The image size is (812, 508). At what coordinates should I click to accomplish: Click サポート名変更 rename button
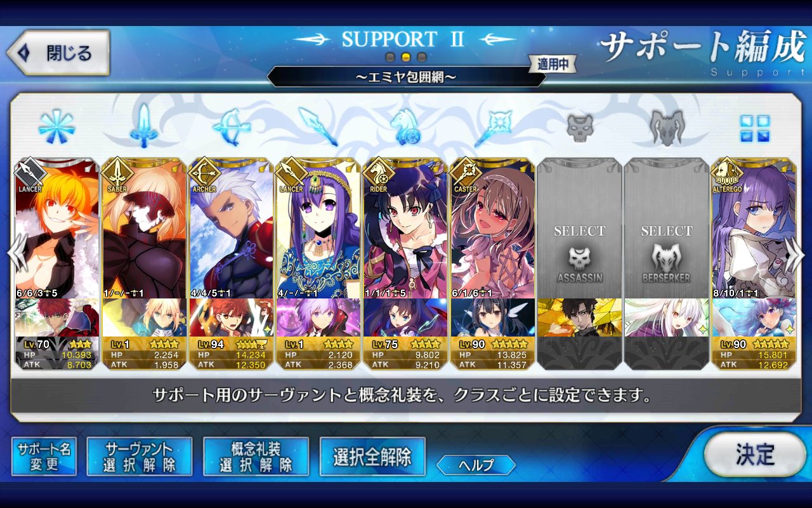44,456
